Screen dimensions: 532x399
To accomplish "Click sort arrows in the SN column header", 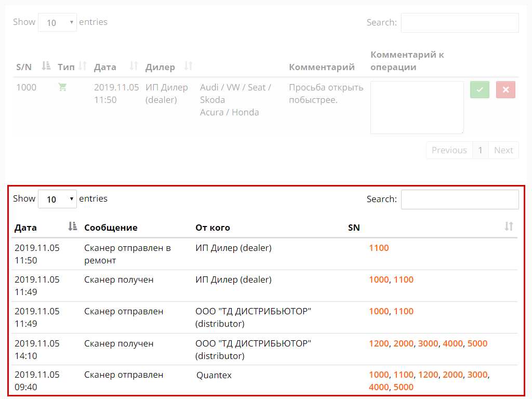I will click(509, 227).
